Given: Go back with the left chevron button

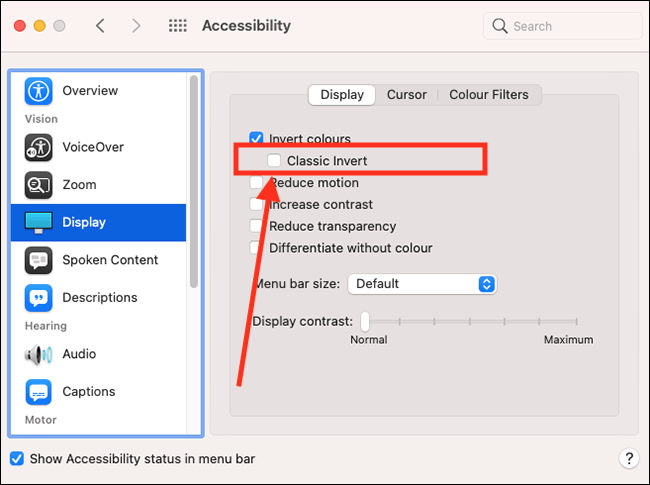Looking at the screenshot, I should click(100, 26).
